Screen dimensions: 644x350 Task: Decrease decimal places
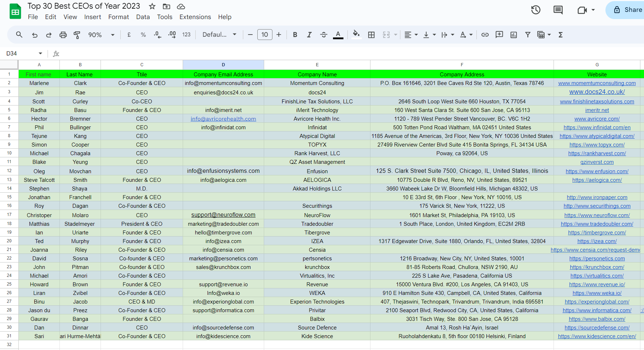point(157,35)
